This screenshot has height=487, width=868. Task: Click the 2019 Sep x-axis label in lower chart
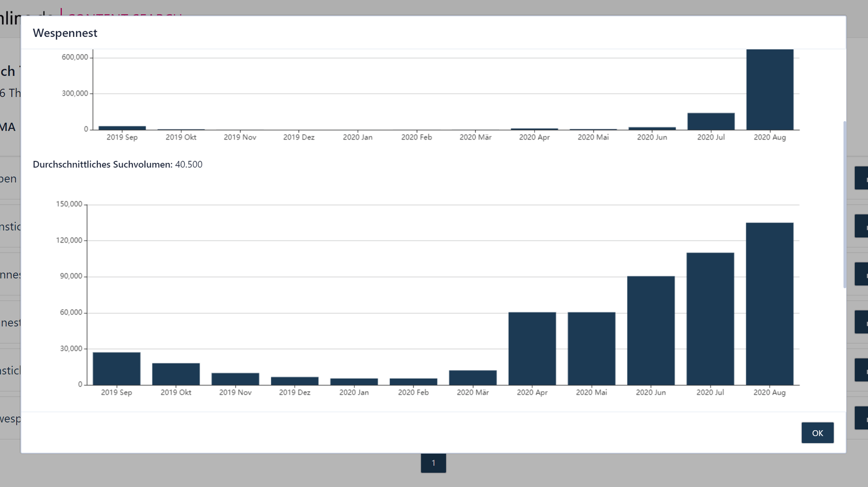point(116,392)
